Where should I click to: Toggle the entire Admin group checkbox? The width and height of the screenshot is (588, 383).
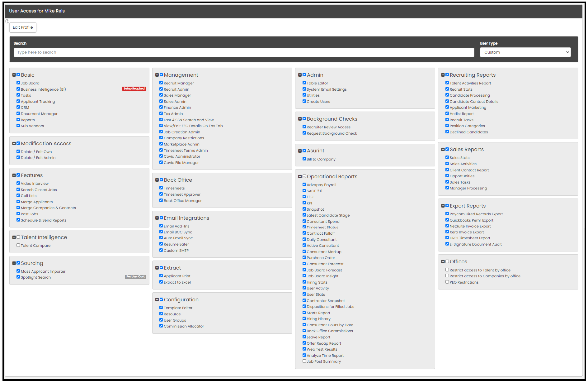pyautogui.click(x=304, y=75)
